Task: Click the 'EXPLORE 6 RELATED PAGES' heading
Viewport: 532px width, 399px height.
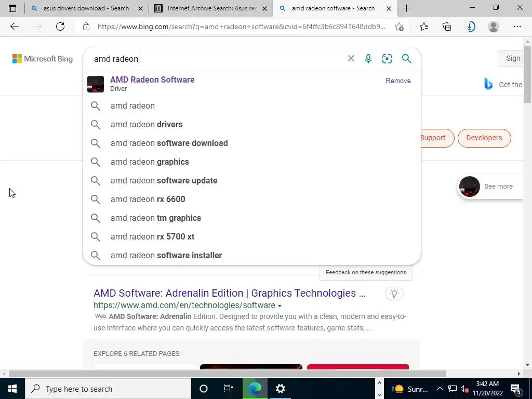Action: 137,353
